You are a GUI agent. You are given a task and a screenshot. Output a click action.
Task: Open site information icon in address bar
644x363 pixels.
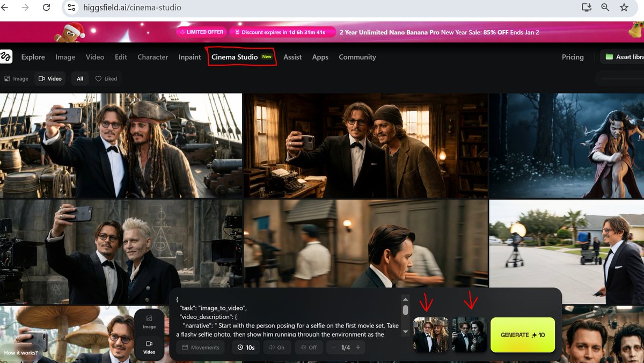(x=71, y=8)
